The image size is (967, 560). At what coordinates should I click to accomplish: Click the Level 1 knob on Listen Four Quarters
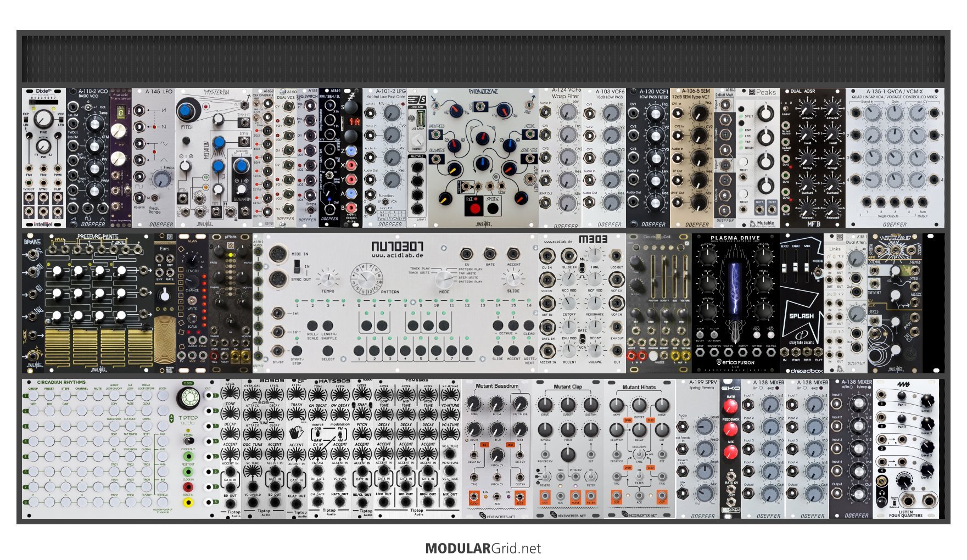pyautogui.click(x=927, y=400)
